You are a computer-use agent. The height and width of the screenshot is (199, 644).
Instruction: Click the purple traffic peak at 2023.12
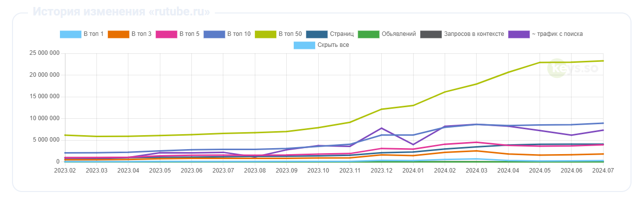382,128
